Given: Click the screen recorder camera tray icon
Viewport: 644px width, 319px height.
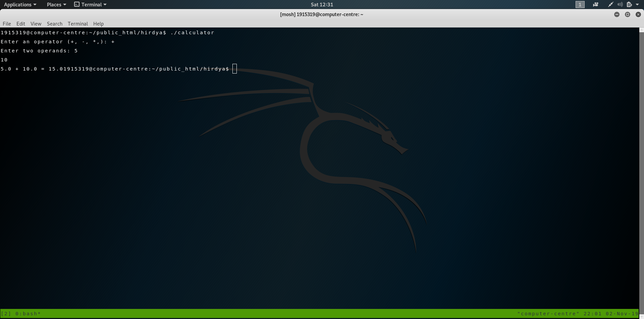Looking at the screenshot, I should (x=596, y=4).
